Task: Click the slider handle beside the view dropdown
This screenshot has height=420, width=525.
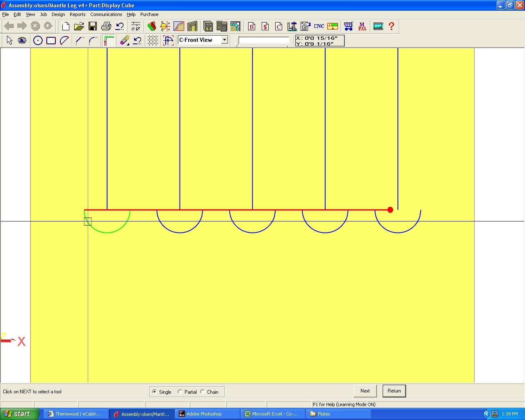Action: click(237, 41)
